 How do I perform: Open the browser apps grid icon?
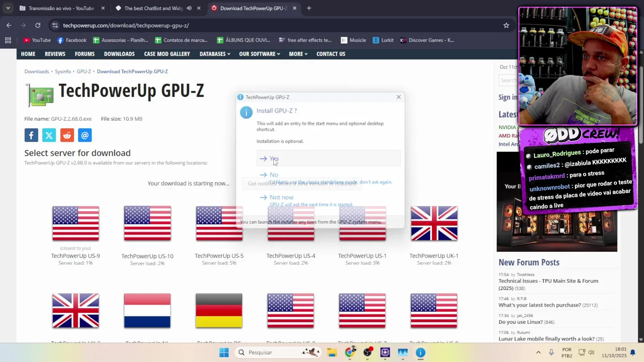8,40
